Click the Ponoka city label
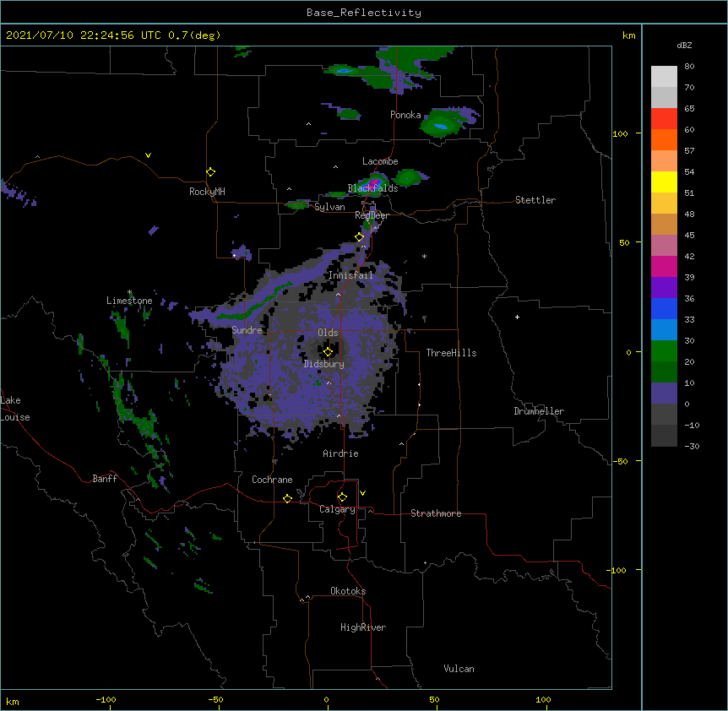Viewport: 728px width, 711px height. 405,115
